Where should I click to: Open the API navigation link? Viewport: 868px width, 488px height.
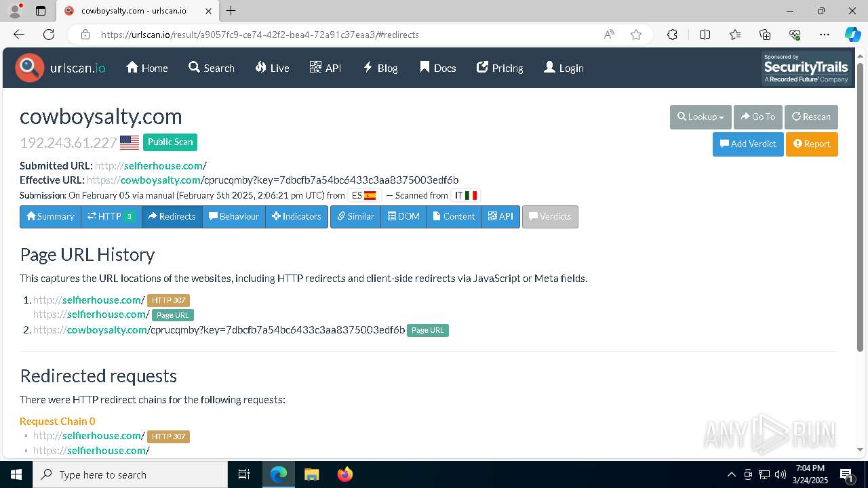coord(325,68)
